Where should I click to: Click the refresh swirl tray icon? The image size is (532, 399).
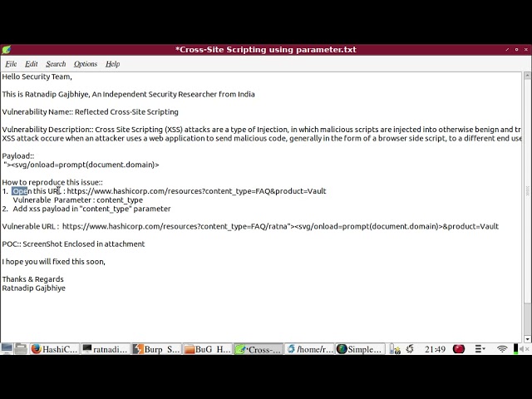pos(410,349)
